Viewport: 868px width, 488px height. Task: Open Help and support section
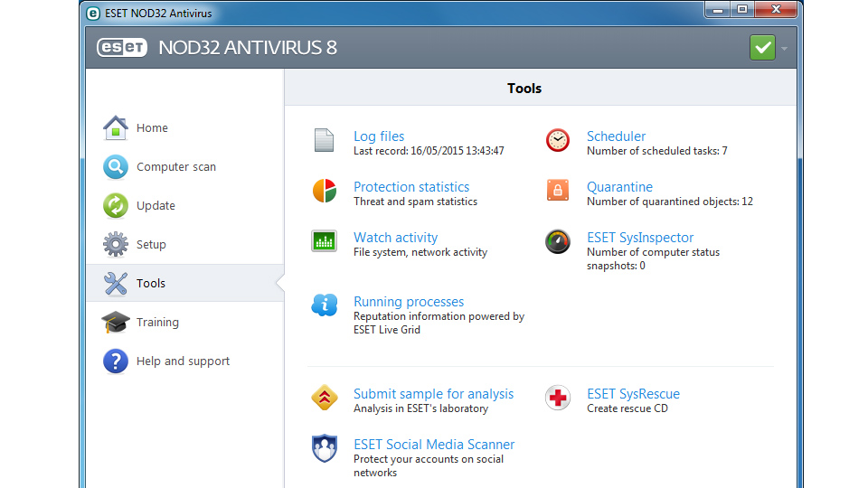[x=184, y=361]
